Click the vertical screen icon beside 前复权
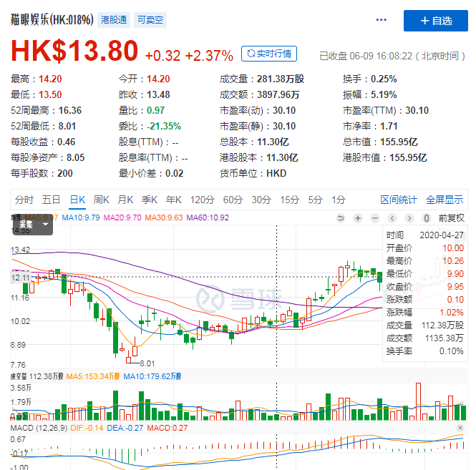 [x=427, y=218]
